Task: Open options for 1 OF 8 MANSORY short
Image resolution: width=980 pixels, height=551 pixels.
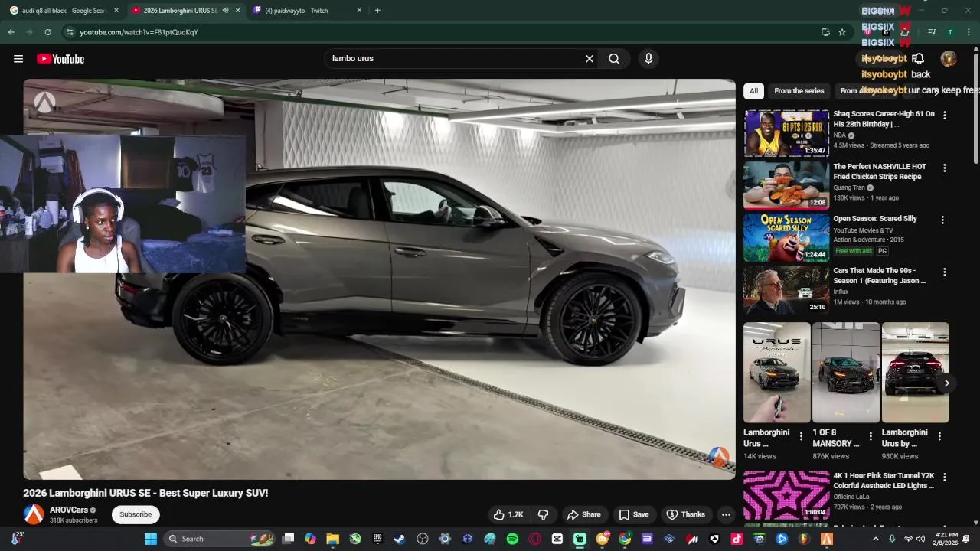Action: tap(871, 436)
